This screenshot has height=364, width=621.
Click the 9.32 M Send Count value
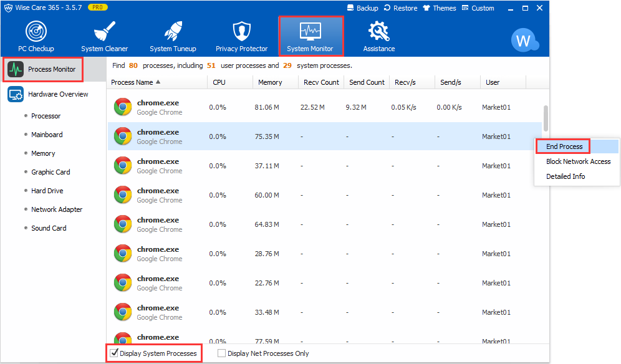pyautogui.click(x=356, y=107)
